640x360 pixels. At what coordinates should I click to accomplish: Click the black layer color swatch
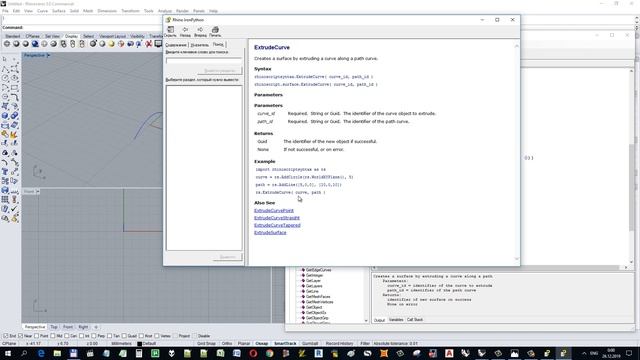point(139,344)
